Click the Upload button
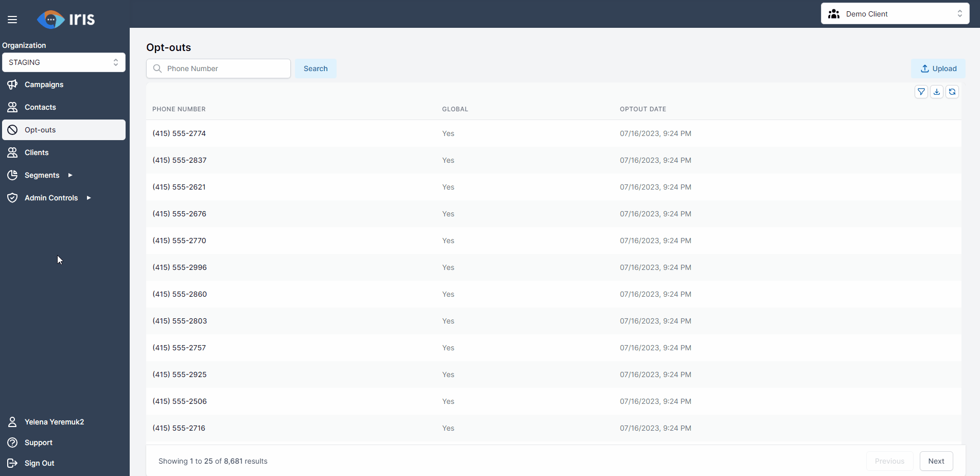This screenshot has height=476, width=980. (938, 69)
